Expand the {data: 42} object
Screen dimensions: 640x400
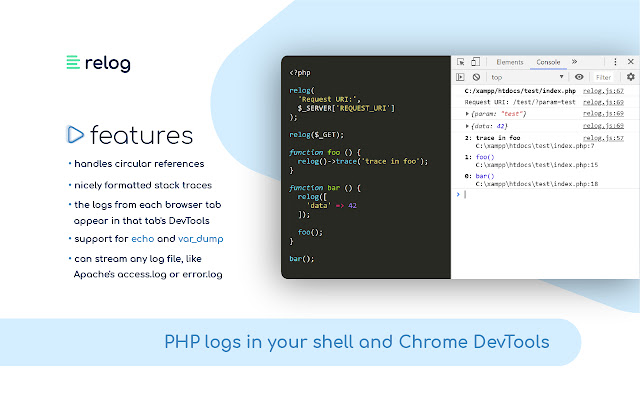click(x=467, y=126)
